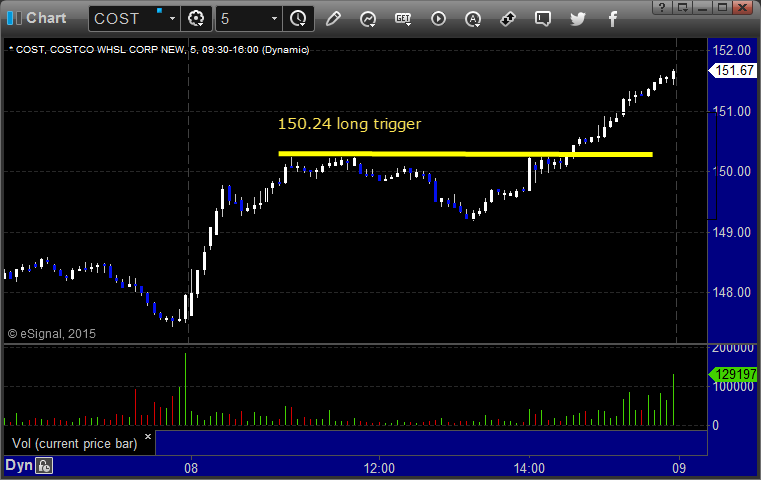Click the 08 date axis label
The width and height of the screenshot is (761, 480).
[x=191, y=468]
